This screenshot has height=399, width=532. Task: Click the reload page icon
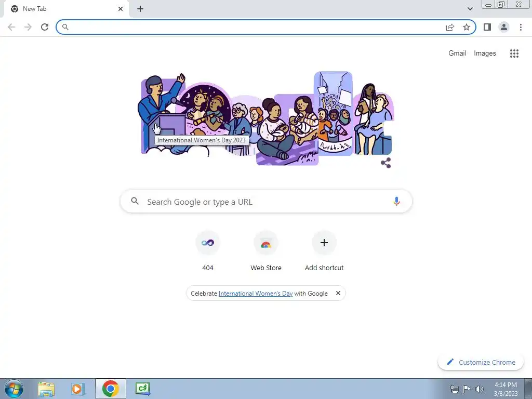pyautogui.click(x=45, y=27)
